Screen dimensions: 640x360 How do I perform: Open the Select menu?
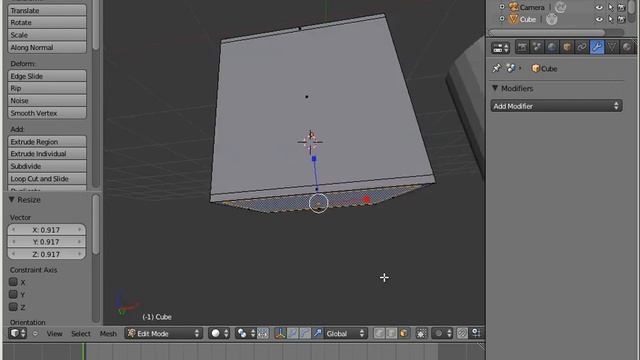pyautogui.click(x=81, y=334)
